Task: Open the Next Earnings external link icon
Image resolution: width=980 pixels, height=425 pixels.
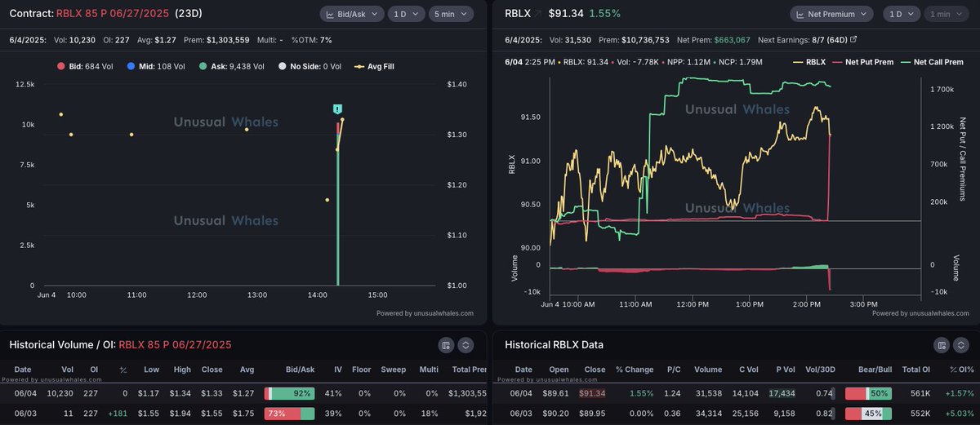Action: point(853,38)
